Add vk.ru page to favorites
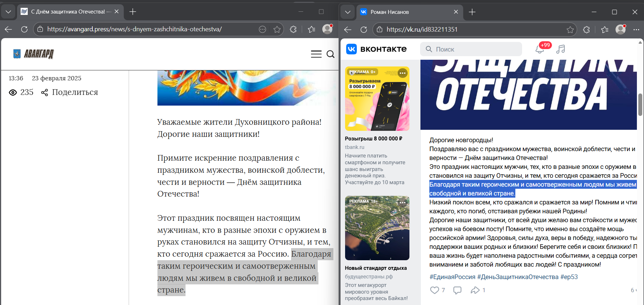This screenshot has width=644, height=305. (570, 30)
